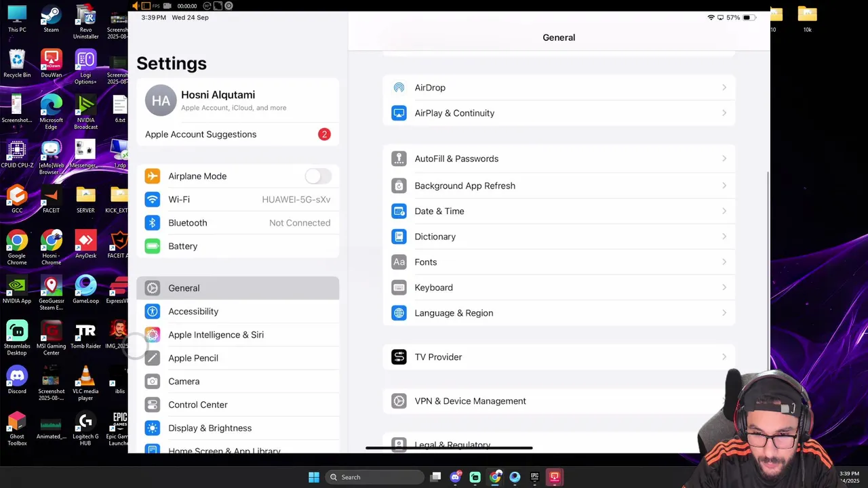Image resolution: width=868 pixels, height=488 pixels.
Task: Tap the VPN & Device Management gear icon
Action: [399, 401]
